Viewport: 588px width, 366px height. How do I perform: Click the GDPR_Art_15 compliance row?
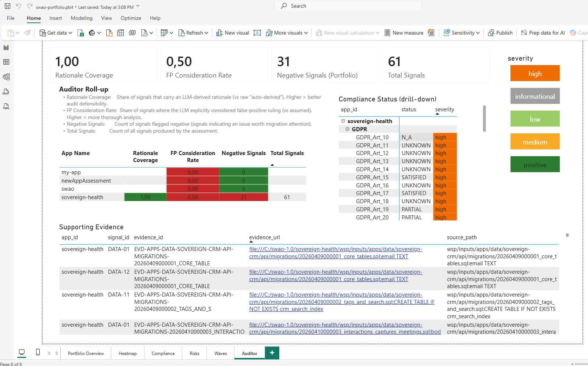398,177
